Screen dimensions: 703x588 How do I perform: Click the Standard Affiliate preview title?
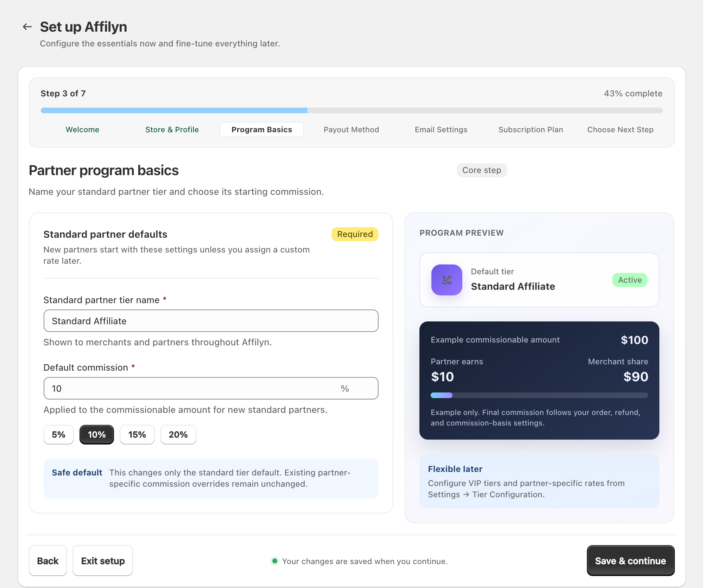[513, 286]
